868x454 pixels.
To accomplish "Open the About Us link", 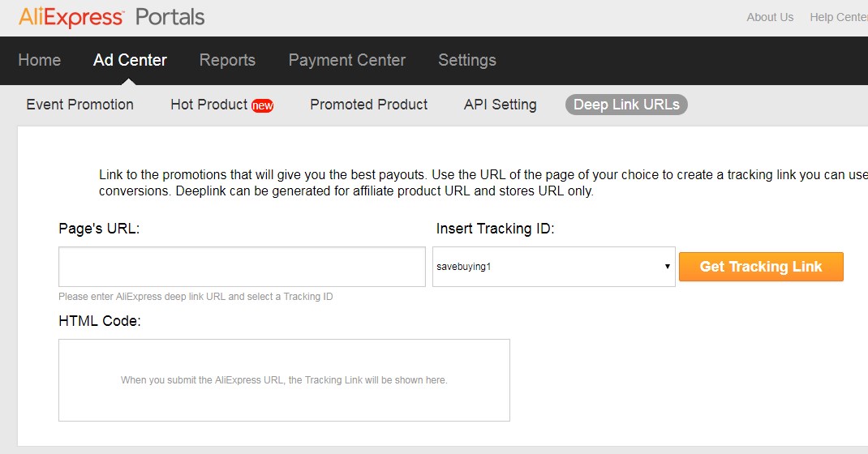I will [770, 17].
